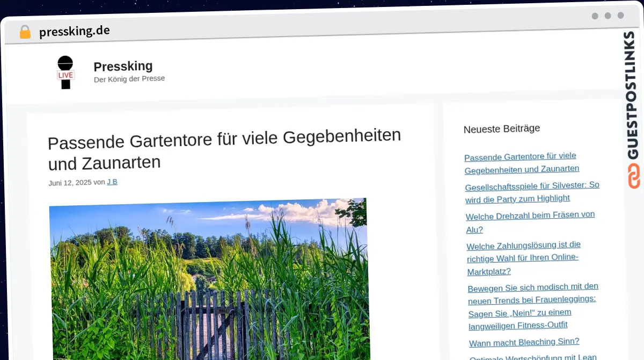644x360 pixels.
Task: Click the pressking.de address text
Action: tap(74, 31)
